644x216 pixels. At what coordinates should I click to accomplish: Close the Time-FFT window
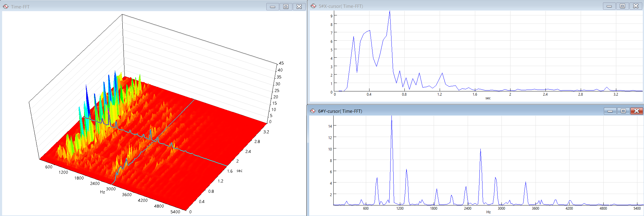click(x=299, y=7)
